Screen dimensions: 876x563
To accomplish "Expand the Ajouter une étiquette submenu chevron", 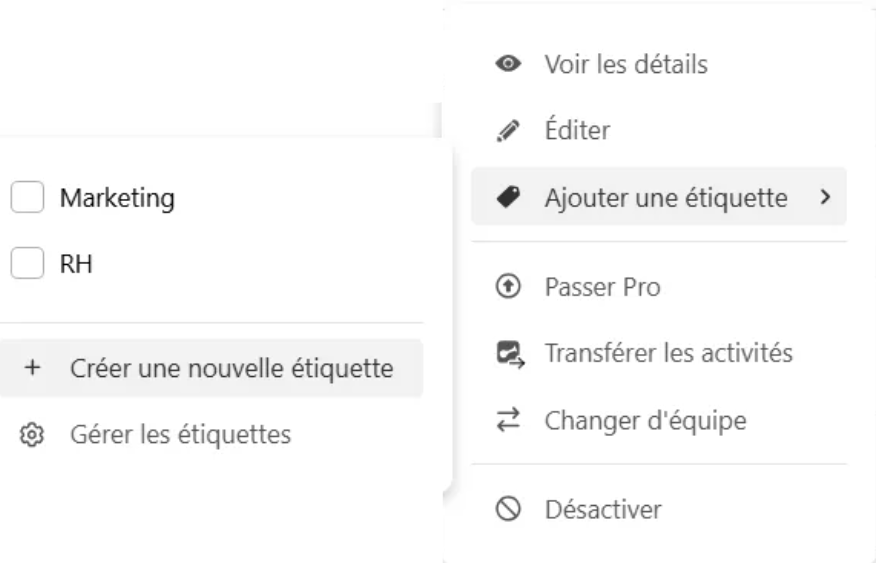I will pos(824,197).
